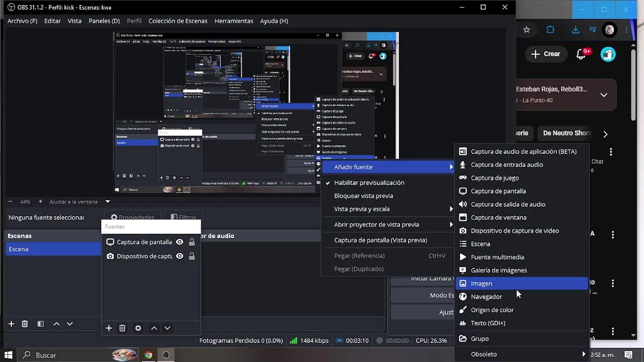Image resolution: width=644 pixels, height=362 pixels.
Task: Add Navegador source
Action: point(522,297)
